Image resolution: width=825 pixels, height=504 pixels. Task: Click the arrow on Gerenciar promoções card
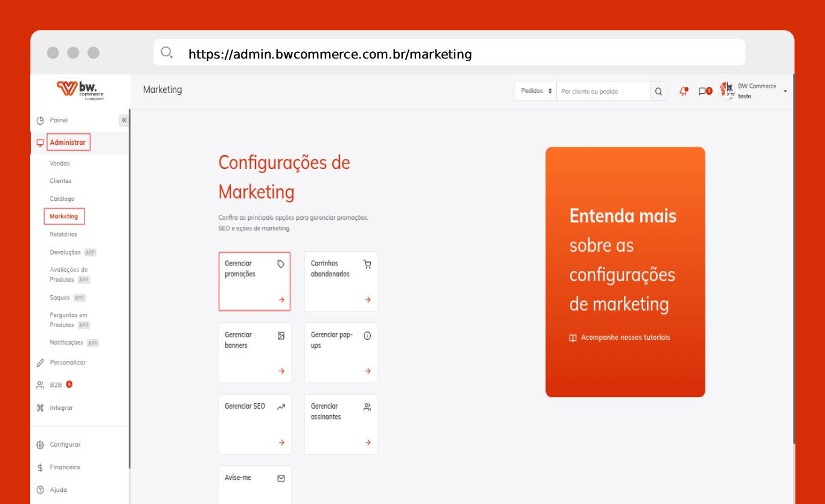(281, 299)
